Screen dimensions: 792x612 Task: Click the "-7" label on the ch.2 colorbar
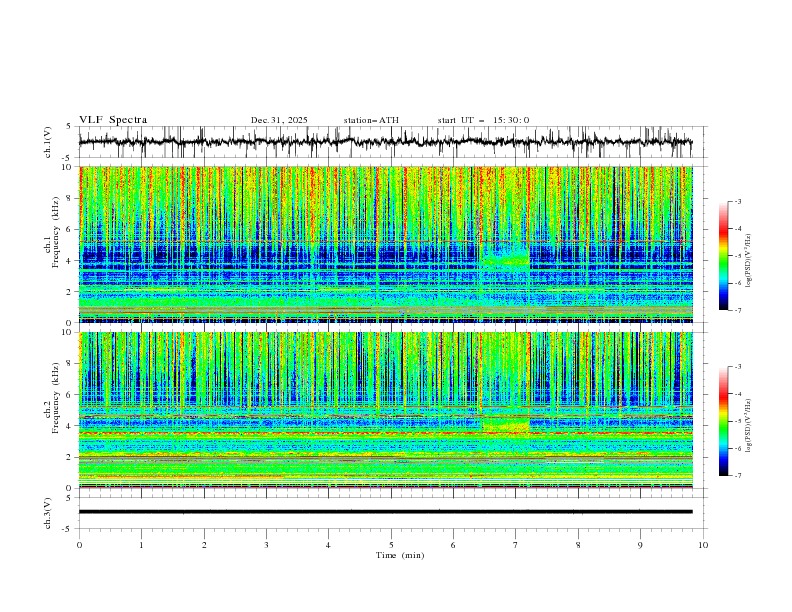pos(738,476)
